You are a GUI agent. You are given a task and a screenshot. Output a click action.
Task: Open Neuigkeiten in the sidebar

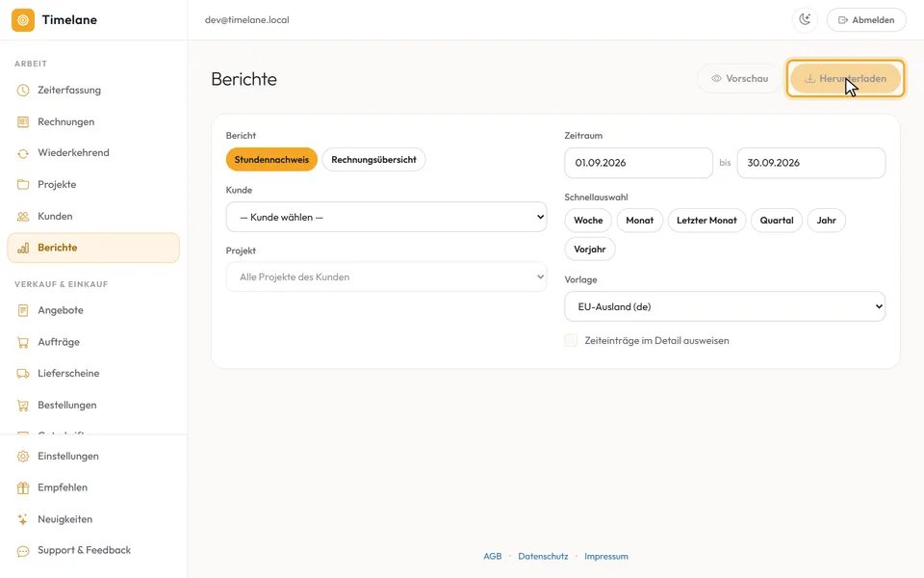point(93,519)
